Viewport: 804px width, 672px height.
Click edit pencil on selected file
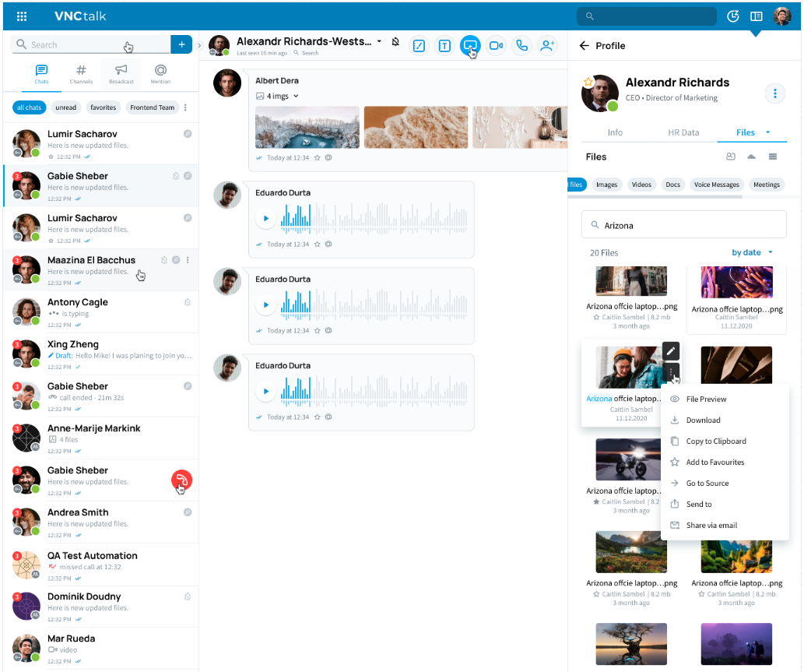(671, 351)
